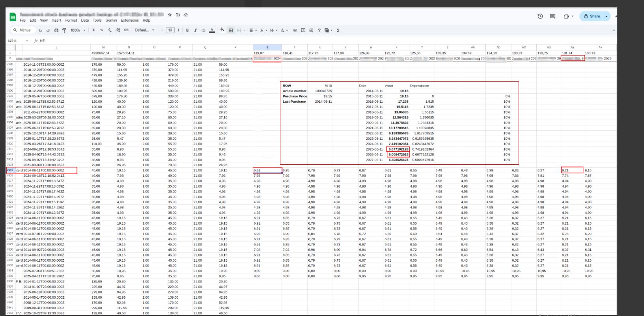Click the Borders grid icon in toolbar
The image size is (644, 316).
click(231, 30)
